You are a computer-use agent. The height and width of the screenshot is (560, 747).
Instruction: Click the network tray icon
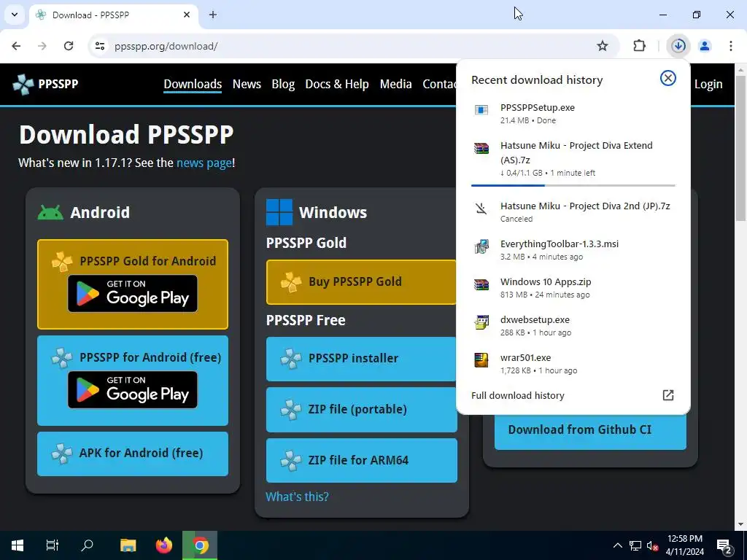(x=635, y=545)
